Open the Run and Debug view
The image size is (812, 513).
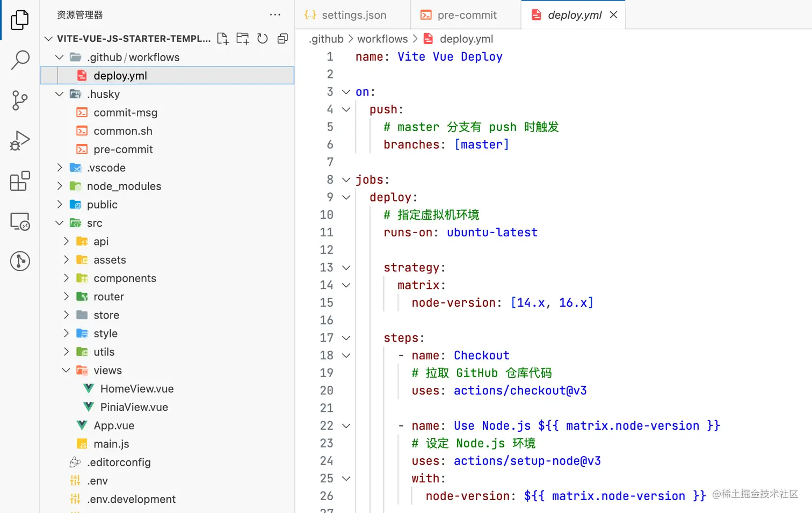20,141
